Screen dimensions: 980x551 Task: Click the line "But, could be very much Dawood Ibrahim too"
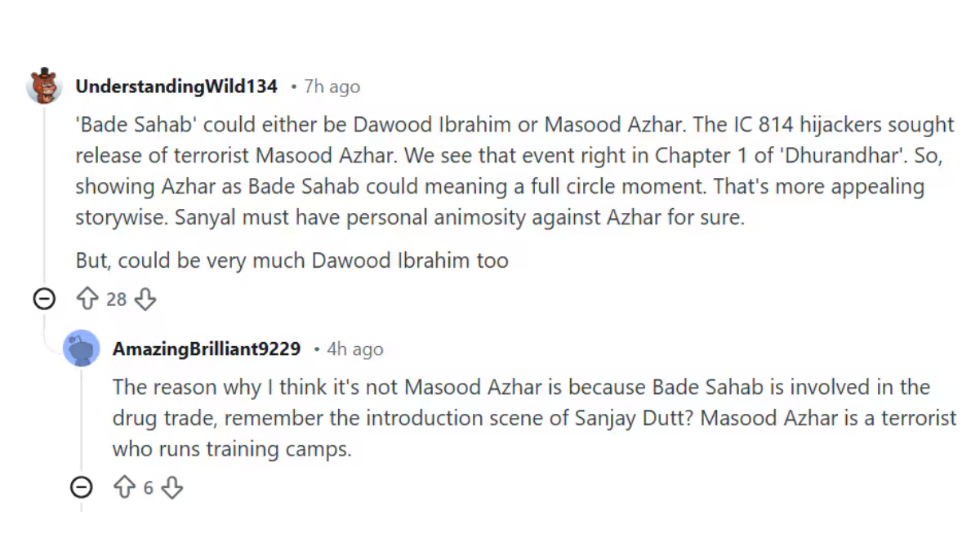click(292, 260)
